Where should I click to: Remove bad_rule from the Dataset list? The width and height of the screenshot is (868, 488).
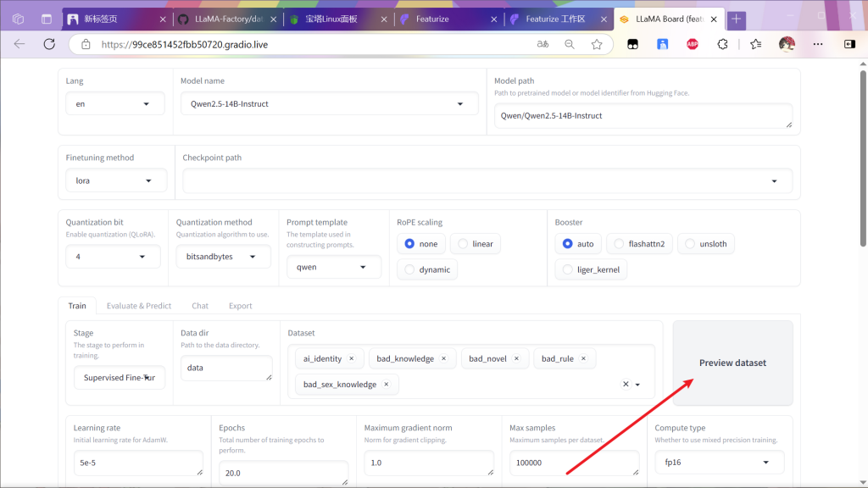[583, 358]
